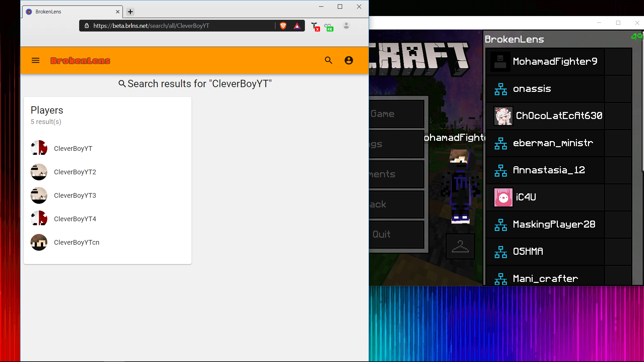Viewport: 644px width, 362px height.
Task: Open the red-X filter extension icon
Action: point(315,26)
